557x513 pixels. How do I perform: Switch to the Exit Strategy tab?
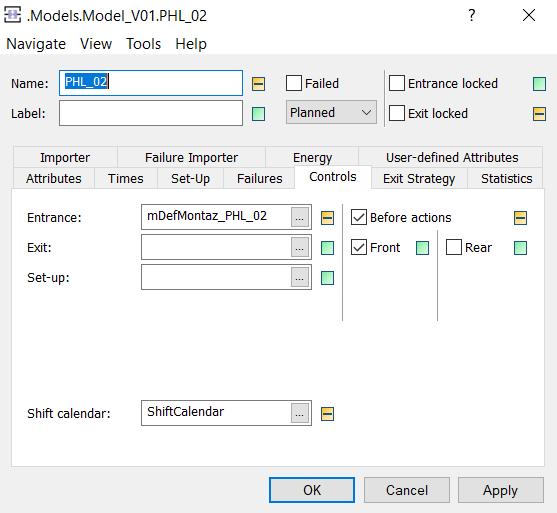coord(419,178)
